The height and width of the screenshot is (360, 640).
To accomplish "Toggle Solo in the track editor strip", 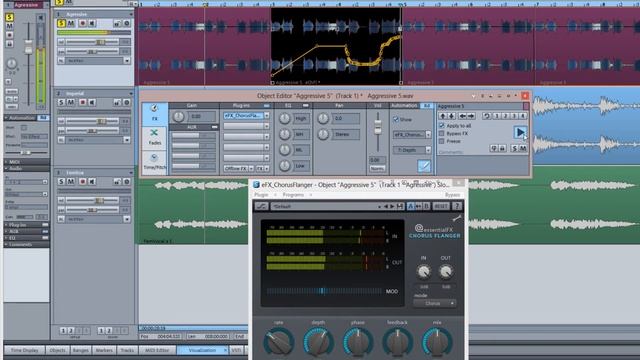I will [x=9, y=17].
